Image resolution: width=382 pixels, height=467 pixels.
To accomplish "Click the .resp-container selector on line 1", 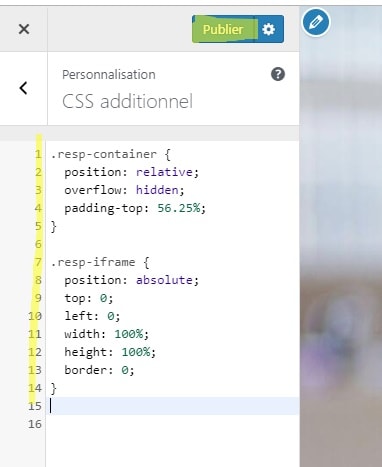I will pyautogui.click(x=103, y=154).
